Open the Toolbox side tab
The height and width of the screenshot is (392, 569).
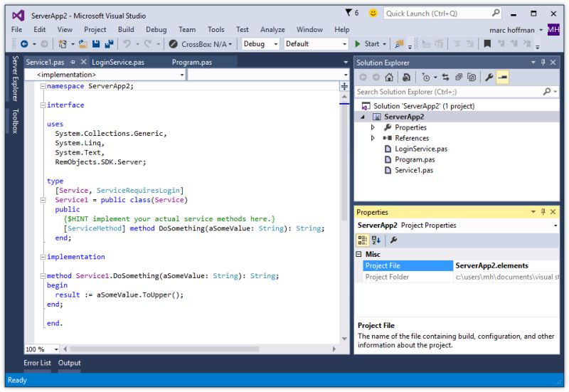point(15,121)
